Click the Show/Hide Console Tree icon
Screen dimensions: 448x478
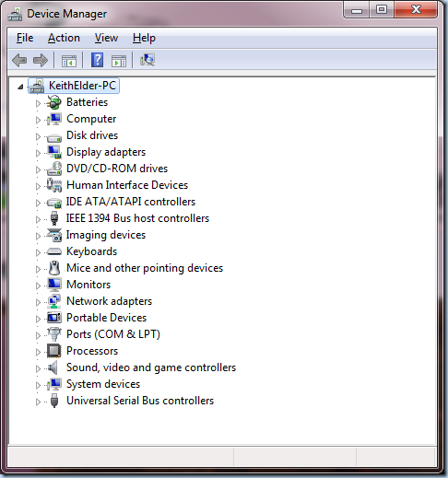click(x=69, y=61)
